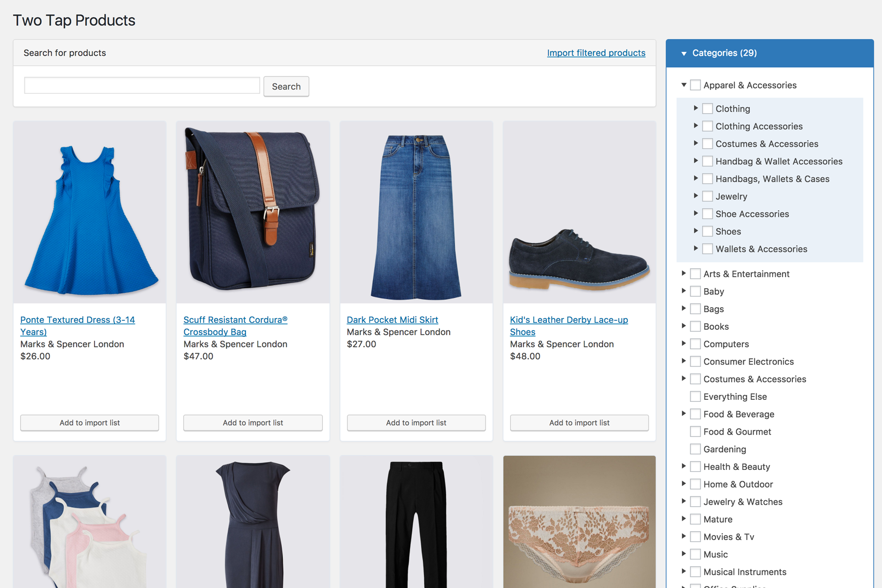
Task: Click the navy draped dress image
Action: coord(253,522)
